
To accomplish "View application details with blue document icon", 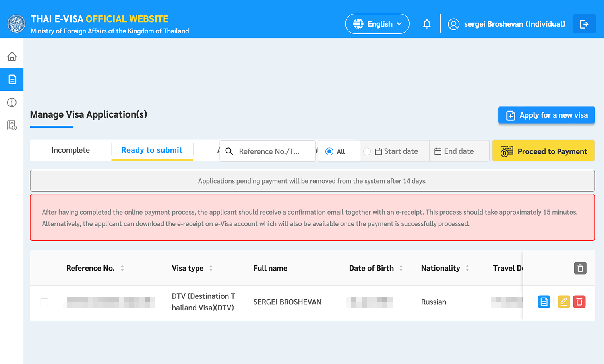I will click(544, 302).
